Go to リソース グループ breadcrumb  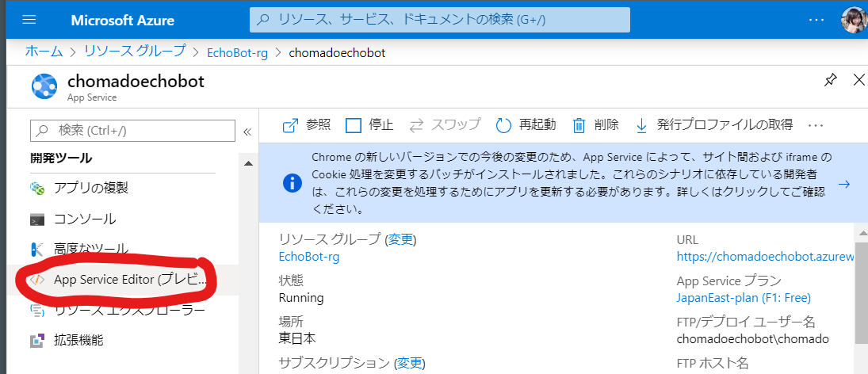click(135, 52)
